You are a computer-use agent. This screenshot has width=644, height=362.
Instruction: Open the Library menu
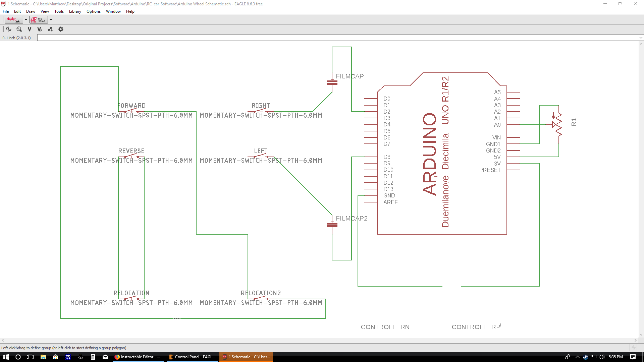pos(75,11)
